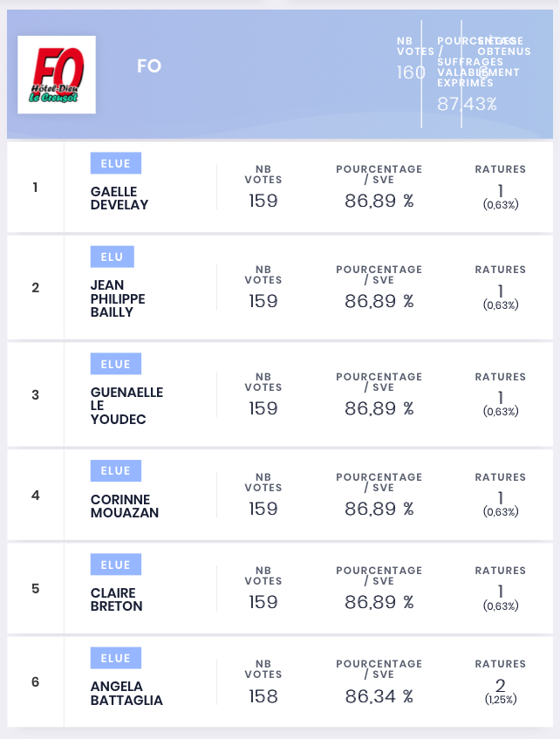
Task: Open candidate Jean Philippe Bailly's name
Action: coord(118,298)
